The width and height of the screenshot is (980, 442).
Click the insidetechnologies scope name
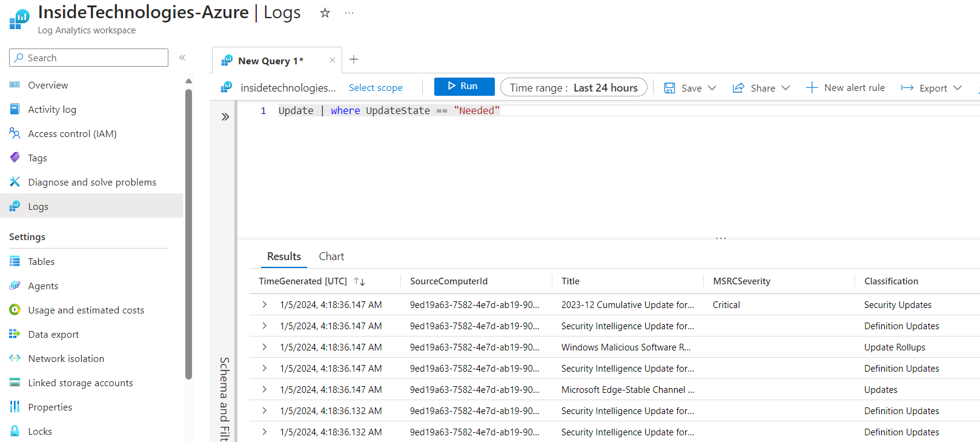pos(288,88)
